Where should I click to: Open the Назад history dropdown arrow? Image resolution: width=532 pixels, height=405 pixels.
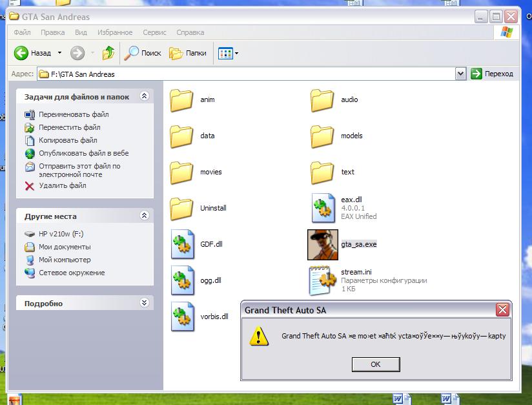60,53
